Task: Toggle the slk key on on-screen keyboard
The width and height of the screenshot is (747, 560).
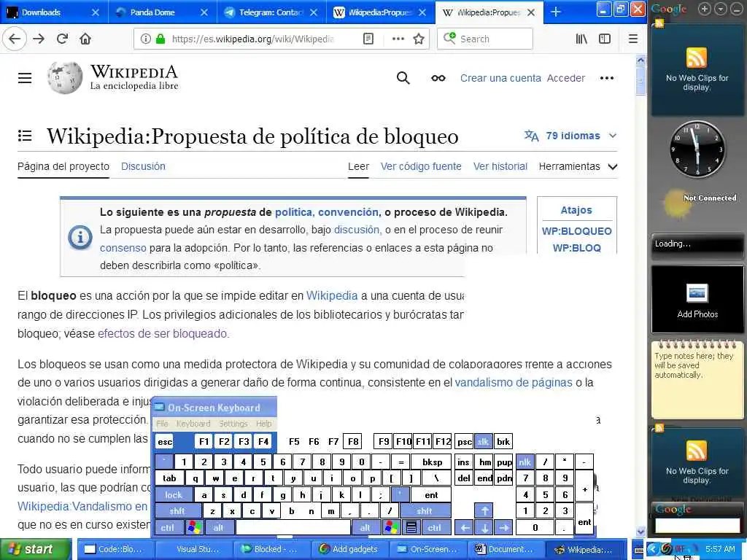Action: click(x=483, y=441)
